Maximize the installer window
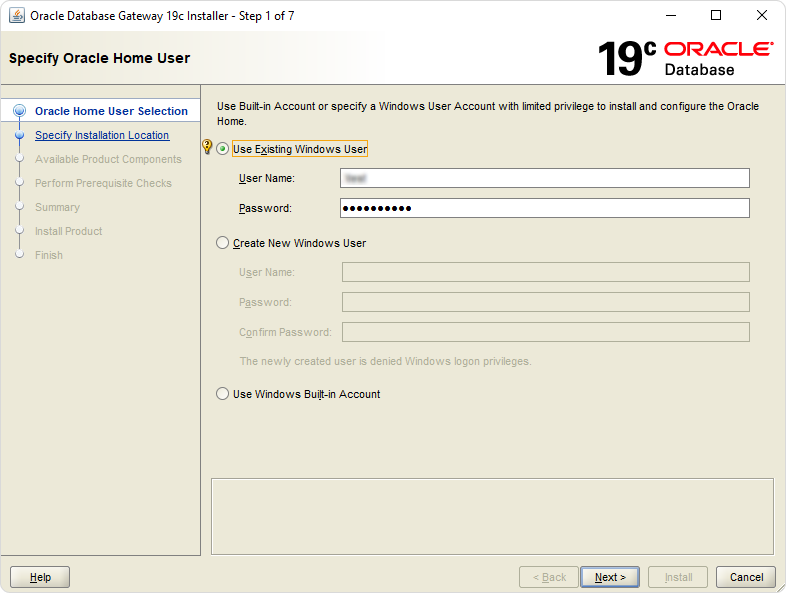 point(716,16)
